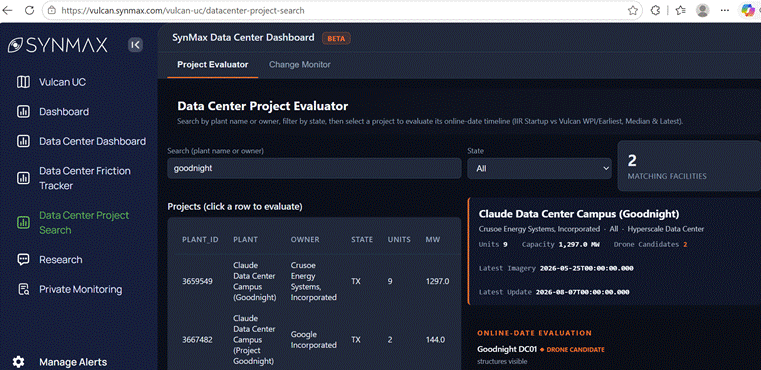Click the 1297.0 MW cell
Image resolution: width=761 pixels, height=370 pixels.
tap(437, 281)
